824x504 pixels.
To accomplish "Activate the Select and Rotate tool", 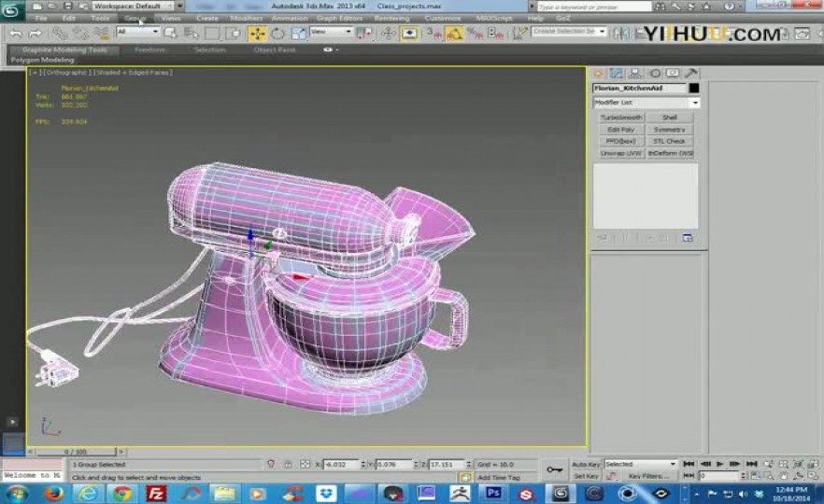I will (x=277, y=34).
